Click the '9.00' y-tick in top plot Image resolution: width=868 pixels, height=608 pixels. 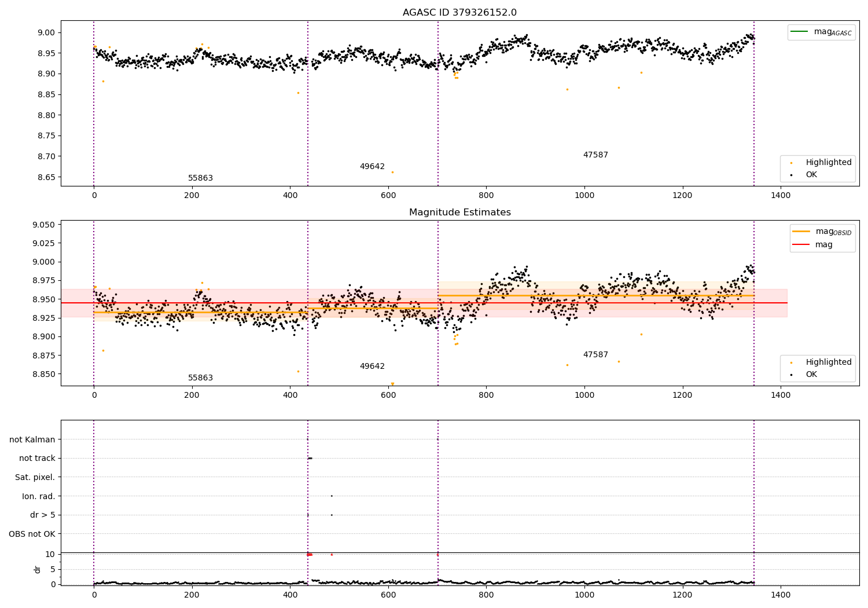pyautogui.click(x=46, y=33)
